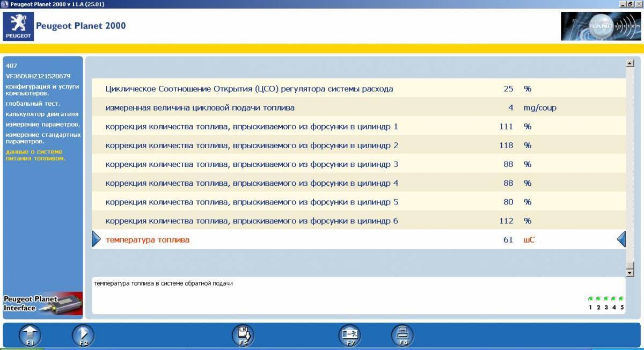Click the F7 exit icon
This screenshot has width=644, height=350.
(349, 336)
